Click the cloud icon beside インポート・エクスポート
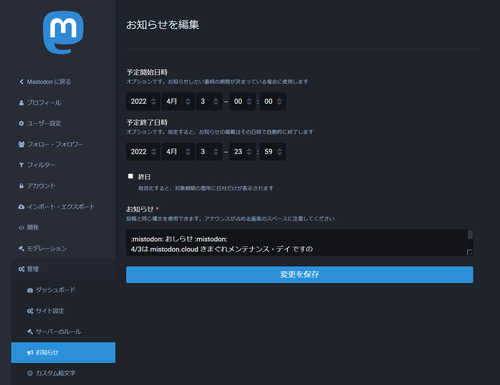 tap(21, 207)
